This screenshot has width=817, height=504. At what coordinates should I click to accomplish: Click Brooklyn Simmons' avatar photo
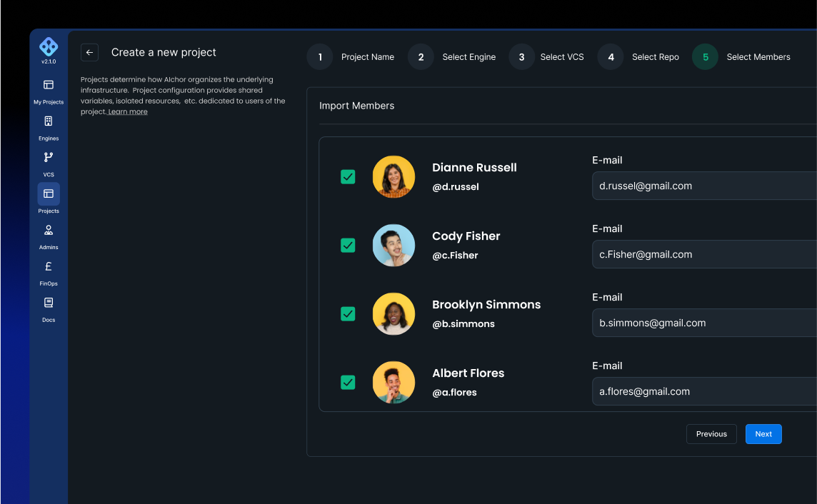394,314
